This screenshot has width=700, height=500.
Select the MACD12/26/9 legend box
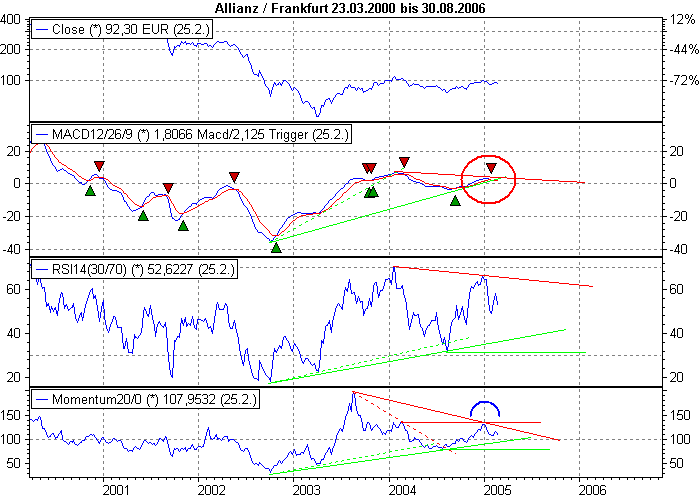click(192, 134)
